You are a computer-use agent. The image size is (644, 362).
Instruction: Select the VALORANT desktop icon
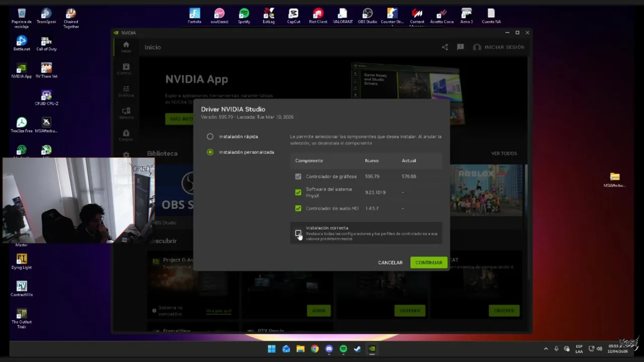343,16
